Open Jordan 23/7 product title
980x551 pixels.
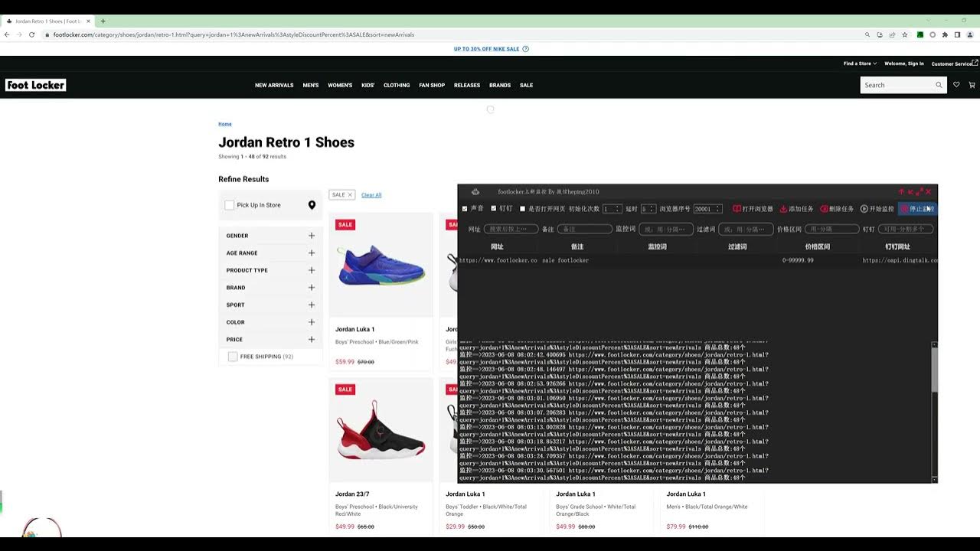[352, 494]
